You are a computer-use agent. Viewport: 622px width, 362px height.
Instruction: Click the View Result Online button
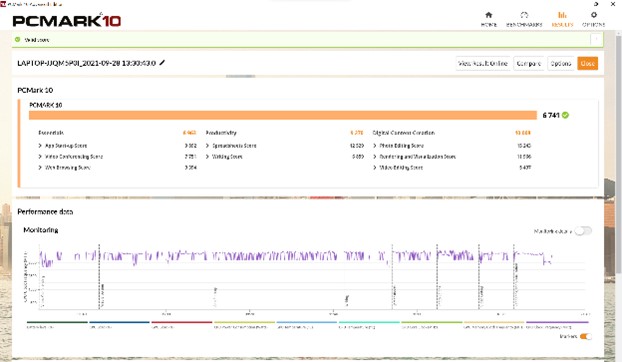point(483,63)
